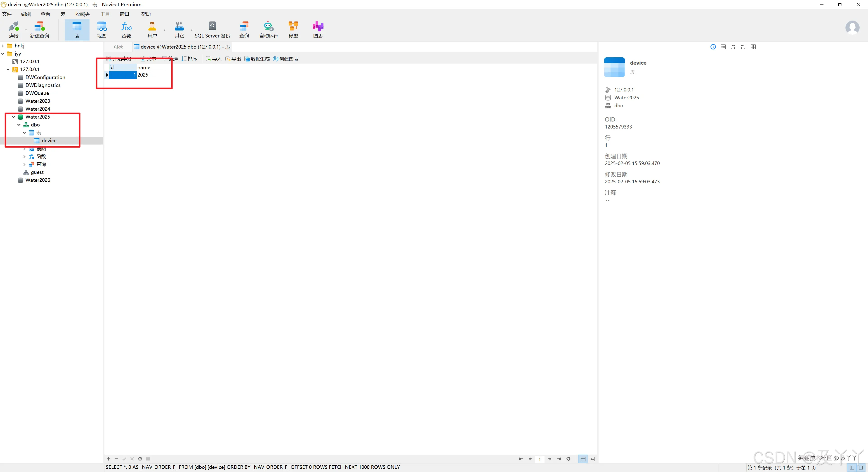This screenshot has width=868, height=472.
Task: Click the 导出 export button
Action: tap(233, 59)
